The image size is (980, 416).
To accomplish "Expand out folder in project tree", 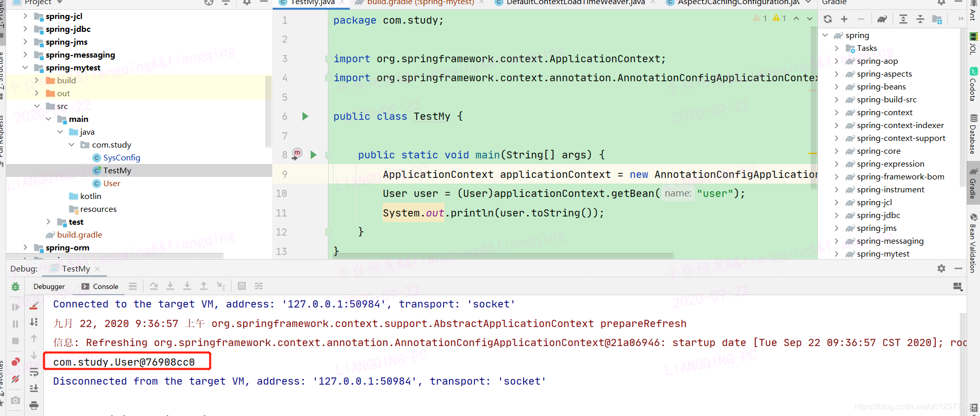I will [x=37, y=93].
